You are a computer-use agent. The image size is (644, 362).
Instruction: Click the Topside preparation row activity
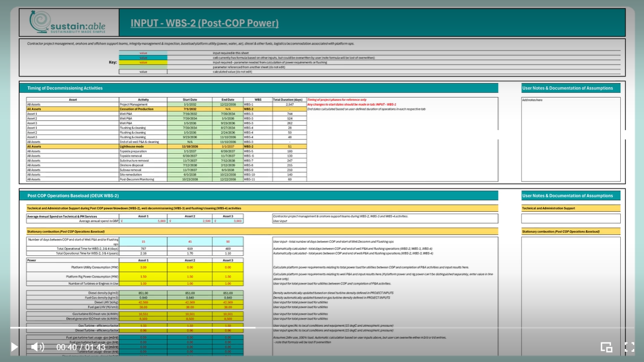[143, 151]
